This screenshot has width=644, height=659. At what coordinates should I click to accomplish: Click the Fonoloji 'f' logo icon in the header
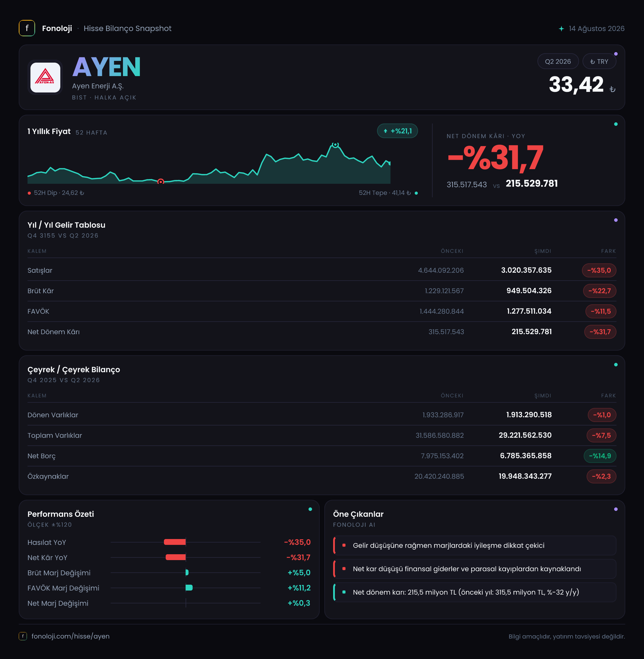27,28
